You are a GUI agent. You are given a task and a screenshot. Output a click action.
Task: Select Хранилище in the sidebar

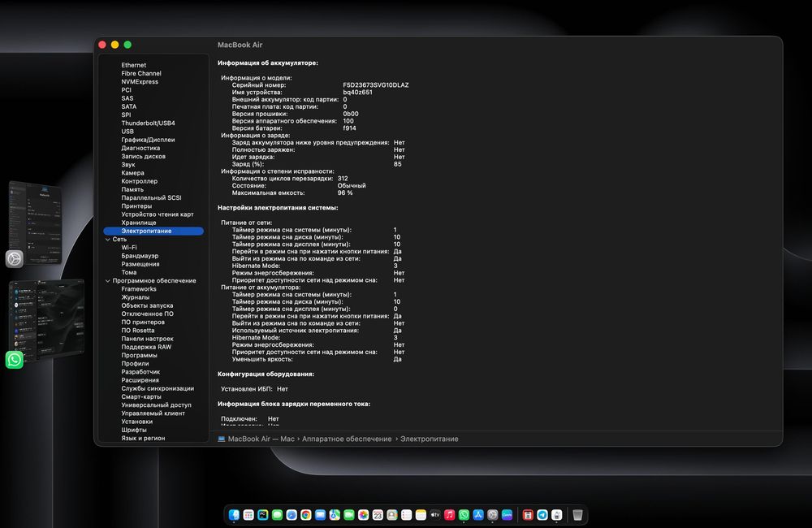pos(139,223)
